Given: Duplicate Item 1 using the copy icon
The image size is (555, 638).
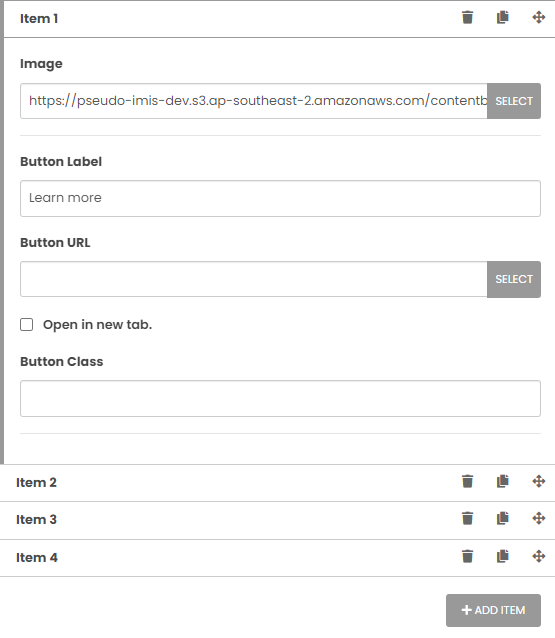Looking at the screenshot, I should (x=503, y=17).
